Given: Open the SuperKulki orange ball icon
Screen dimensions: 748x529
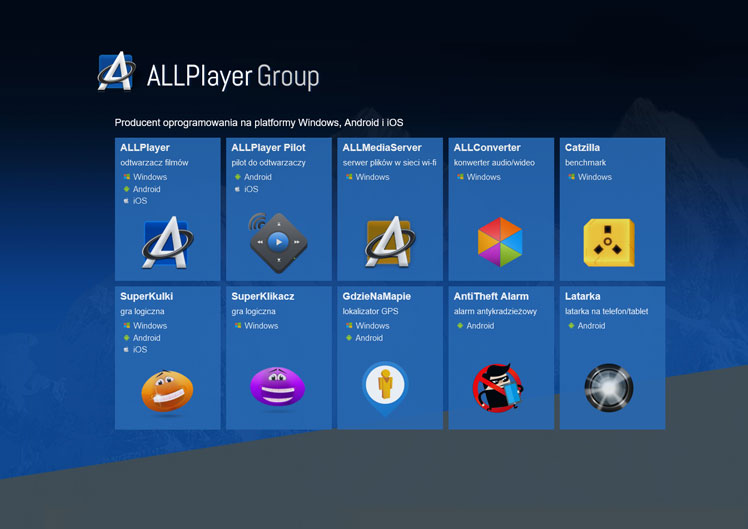Looking at the screenshot, I should 167,391.
